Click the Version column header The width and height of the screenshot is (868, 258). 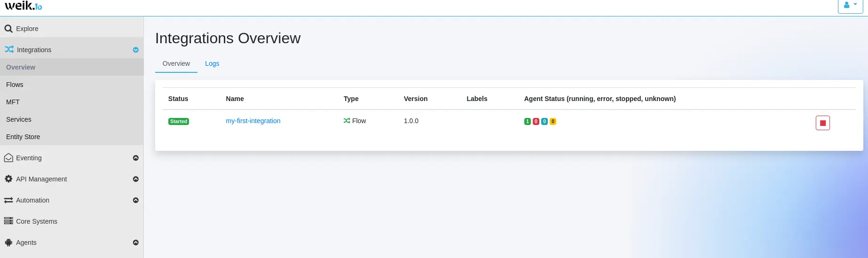[416, 99]
